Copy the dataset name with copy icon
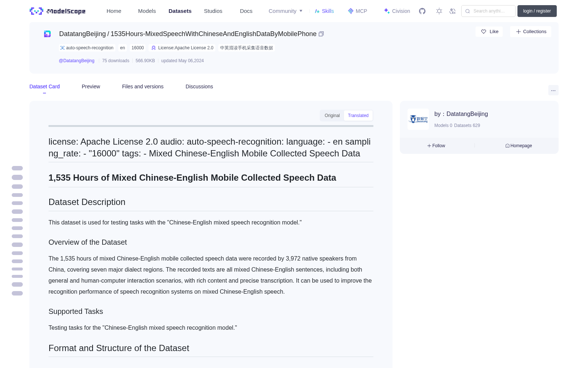588x368 pixels. [321, 34]
